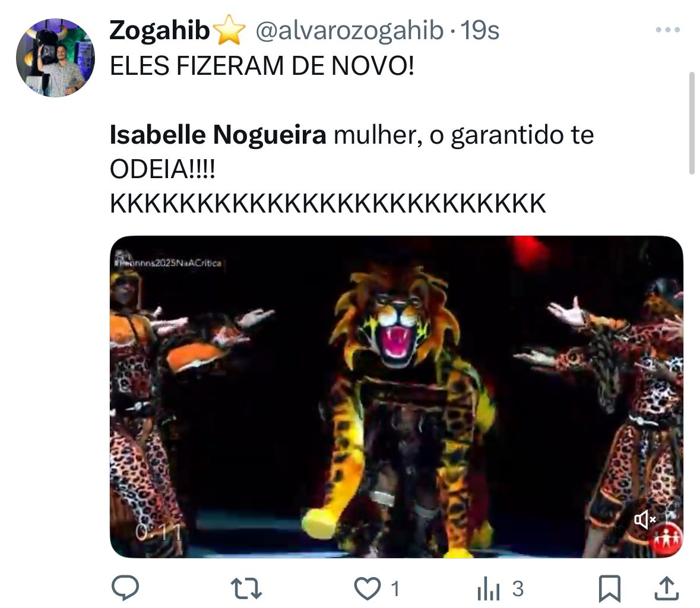Click the Zogahib display name
This screenshot has width=700, height=608.
pos(159,30)
